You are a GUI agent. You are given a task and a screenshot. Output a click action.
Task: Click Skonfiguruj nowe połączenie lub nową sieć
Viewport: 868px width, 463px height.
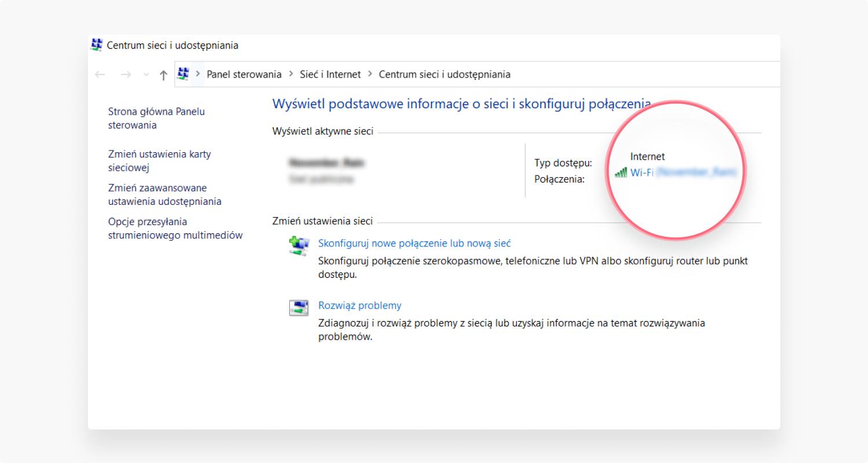coord(414,244)
